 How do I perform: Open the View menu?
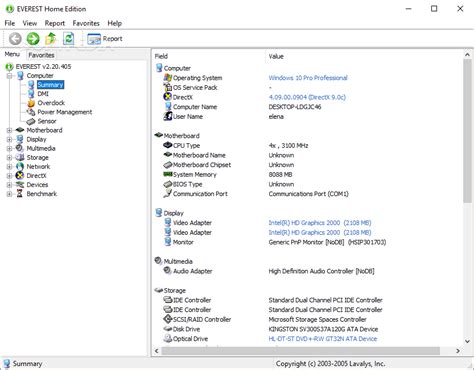point(30,23)
